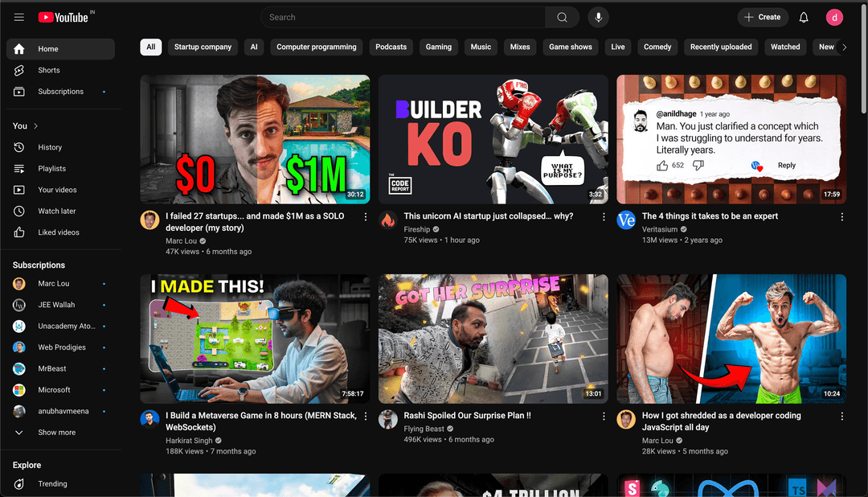Open Web Prodigies subscription channel
The image size is (868, 497).
point(61,347)
